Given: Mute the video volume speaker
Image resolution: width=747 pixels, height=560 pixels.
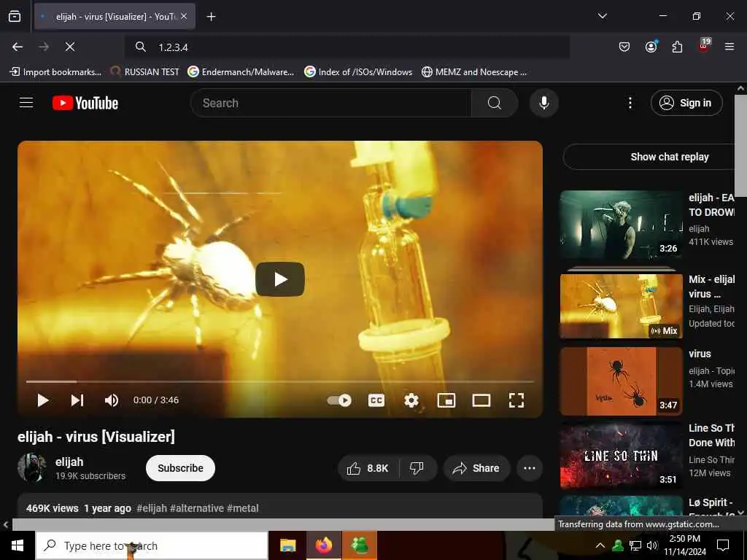Looking at the screenshot, I should (112, 400).
